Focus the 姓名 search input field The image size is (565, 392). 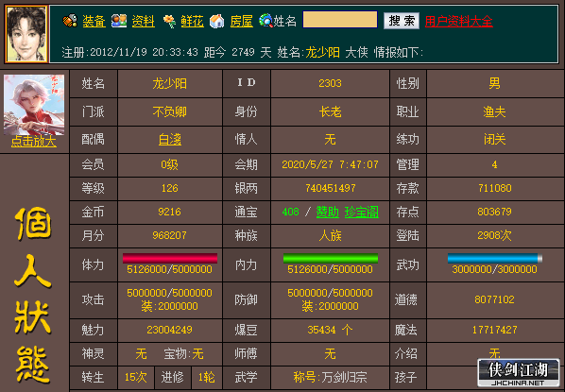tap(340, 20)
